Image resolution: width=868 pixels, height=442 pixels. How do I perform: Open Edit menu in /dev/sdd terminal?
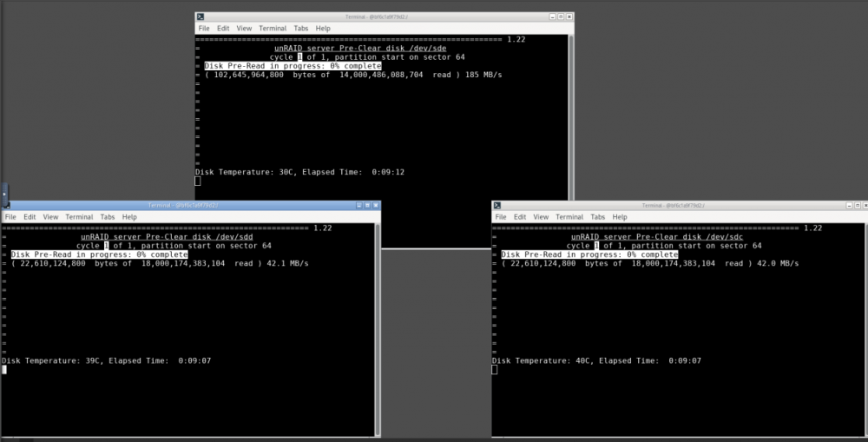coord(30,217)
